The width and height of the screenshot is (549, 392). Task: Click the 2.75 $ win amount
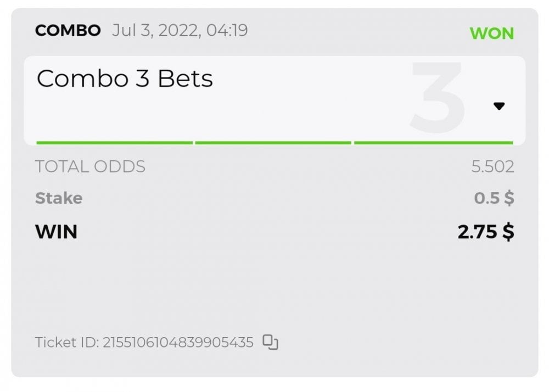coord(485,232)
